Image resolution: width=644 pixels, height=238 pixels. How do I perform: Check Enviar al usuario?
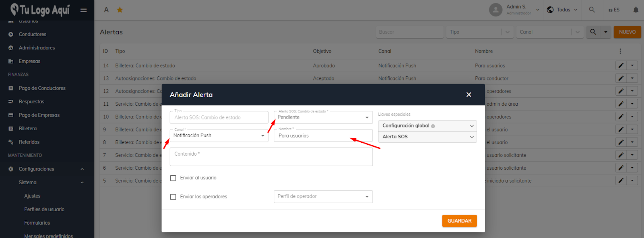tap(173, 178)
